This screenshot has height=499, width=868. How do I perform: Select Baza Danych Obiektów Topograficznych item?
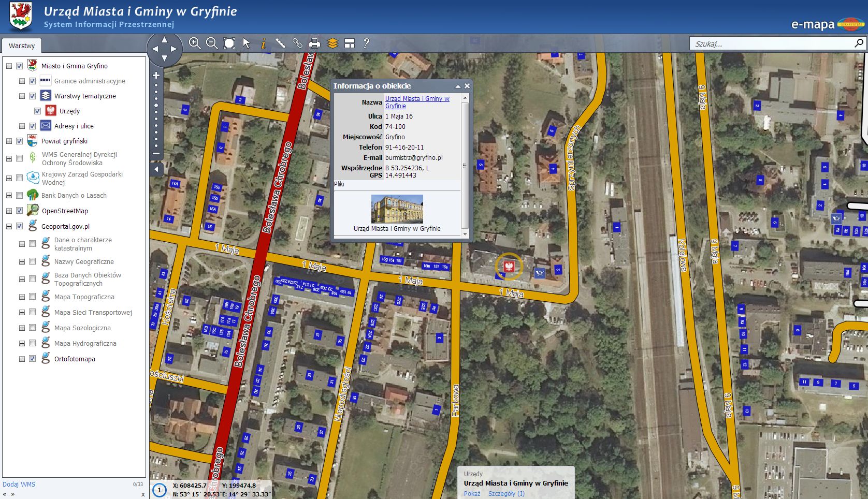click(88, 279)
